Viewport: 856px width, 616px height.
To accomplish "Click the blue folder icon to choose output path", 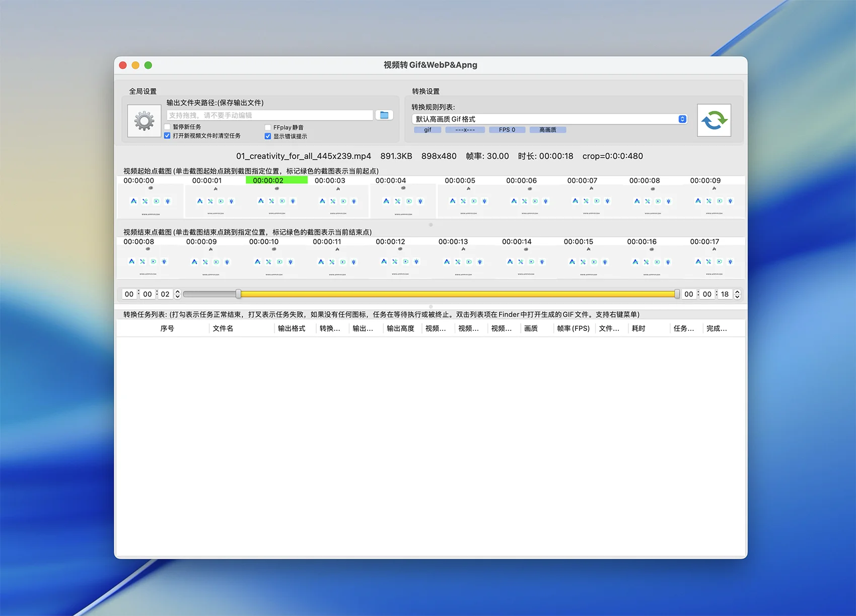I will [x=384, y=115].
